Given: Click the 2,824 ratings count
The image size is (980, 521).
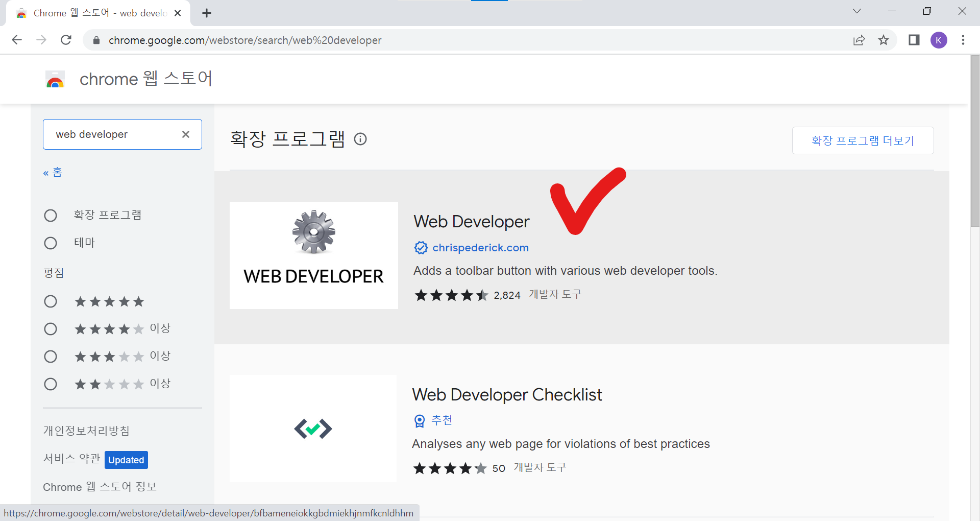Looking at the screenshot, I should [507, 295].
